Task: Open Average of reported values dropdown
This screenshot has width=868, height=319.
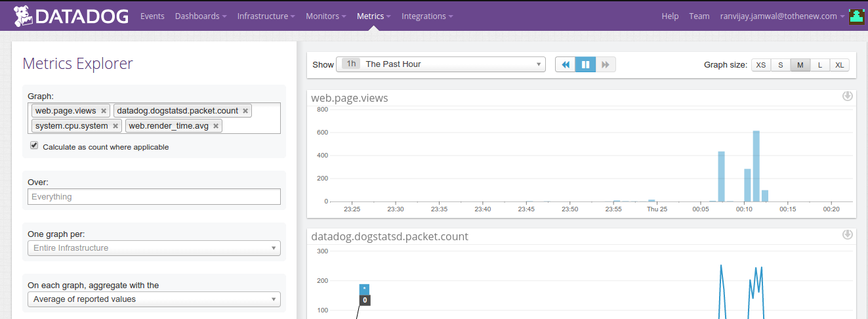Action: (x=154, y=299)
